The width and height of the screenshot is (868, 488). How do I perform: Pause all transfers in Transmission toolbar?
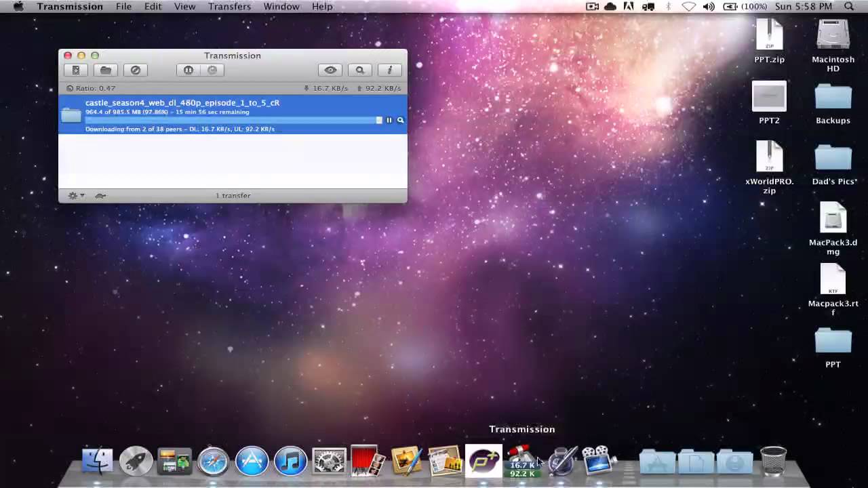pyautogui.click(x=189, y=70)
